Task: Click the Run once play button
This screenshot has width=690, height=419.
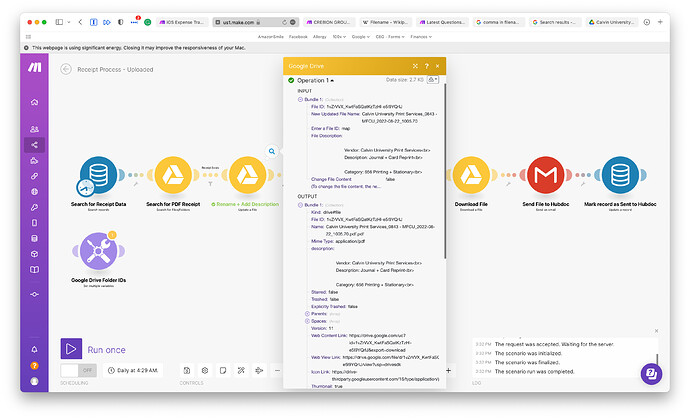Action: click(71, 349)
